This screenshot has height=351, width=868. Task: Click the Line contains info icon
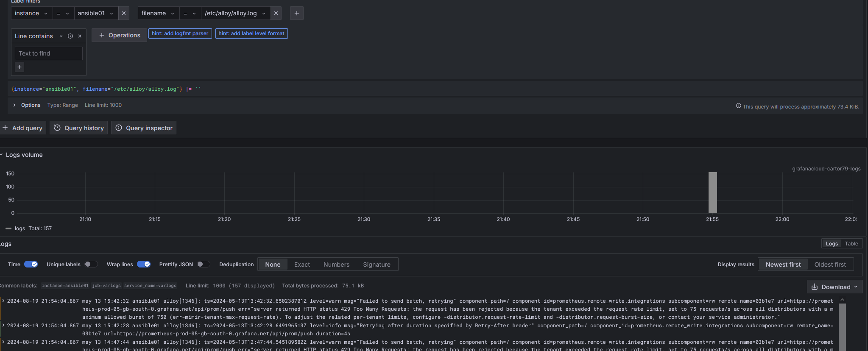click(70, 36)
